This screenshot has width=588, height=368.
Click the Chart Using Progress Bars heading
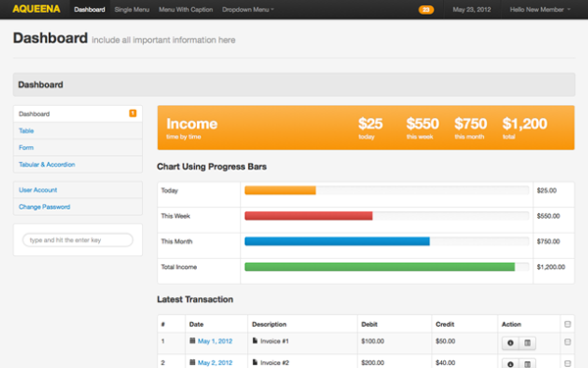[x=212, y=167]
